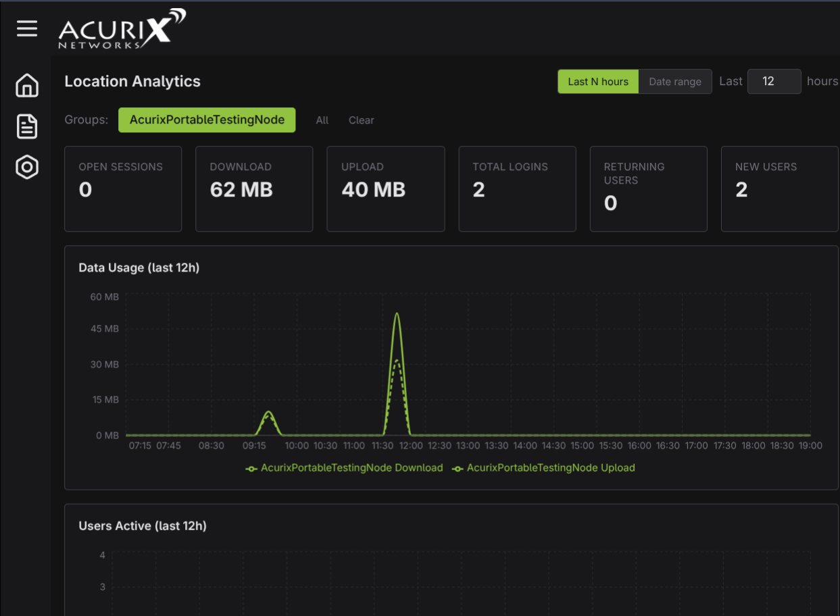Go to Home via sidebar house icon
The height and width of the screenshot is (616, 840).
point(27,86)
